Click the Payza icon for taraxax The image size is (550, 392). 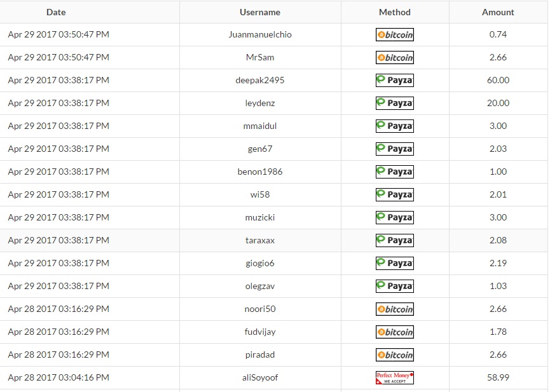tap(395, 241)
